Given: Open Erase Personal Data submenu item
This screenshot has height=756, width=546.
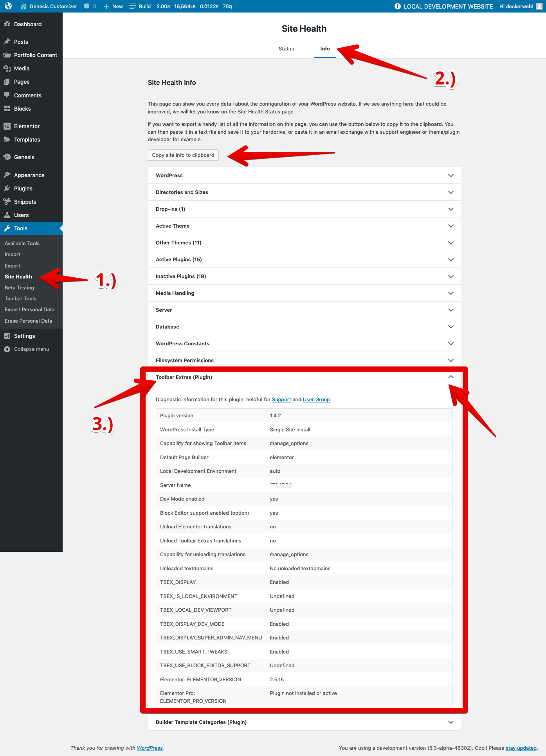Looking at the screenshot, I should click(29, 321).
